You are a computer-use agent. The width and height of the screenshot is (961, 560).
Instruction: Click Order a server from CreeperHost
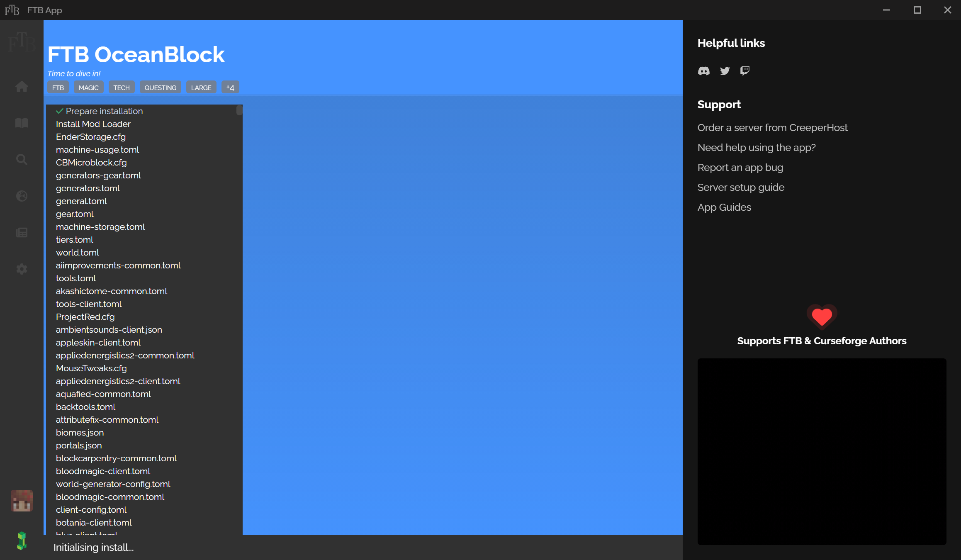pos(772,127)
